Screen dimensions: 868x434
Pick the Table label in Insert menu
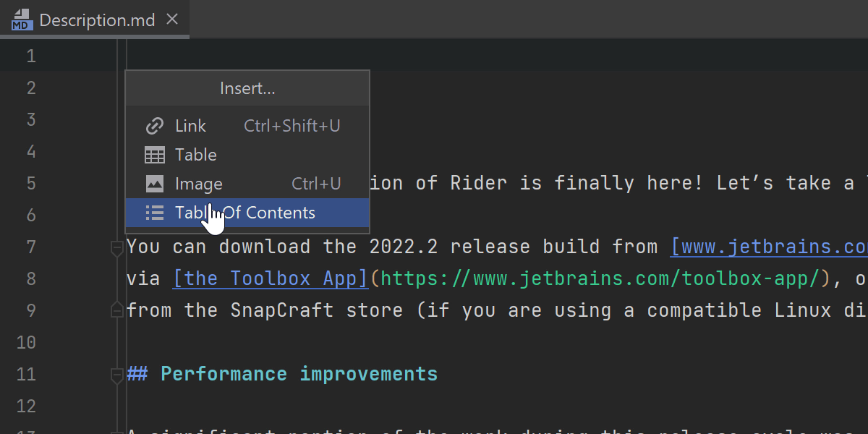coord(196,155)
